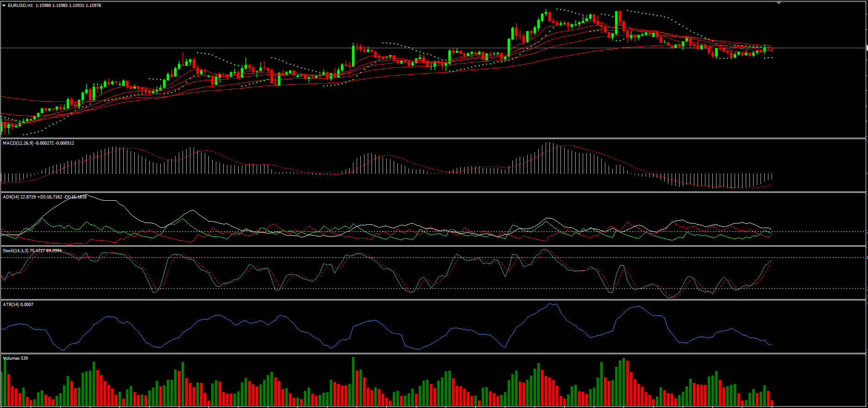Select the MACD(12,26,9) indicator label
868x408 pixels.
click(x=18, y=143)
